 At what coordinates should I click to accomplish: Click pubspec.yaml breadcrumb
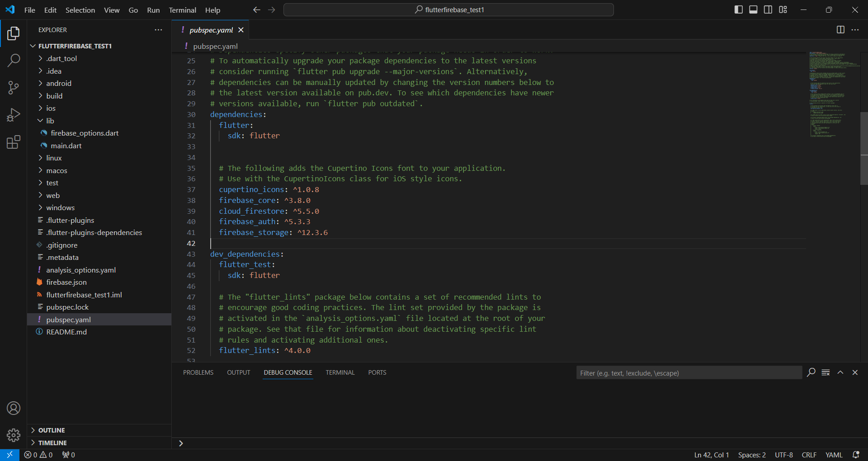click(x=215, y=46)
